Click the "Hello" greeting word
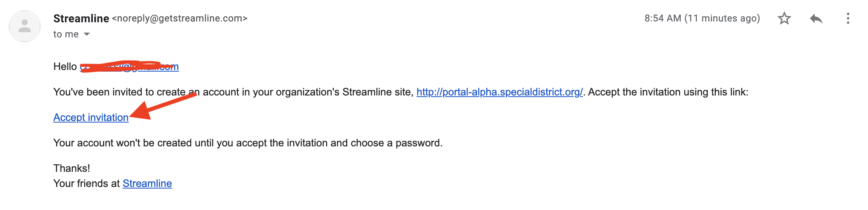The height and width of the screenshot is (210, 868). coord(65,66)
